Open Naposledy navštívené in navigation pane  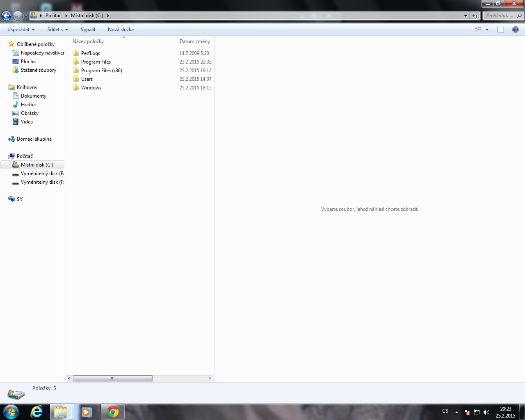(43, 53)
